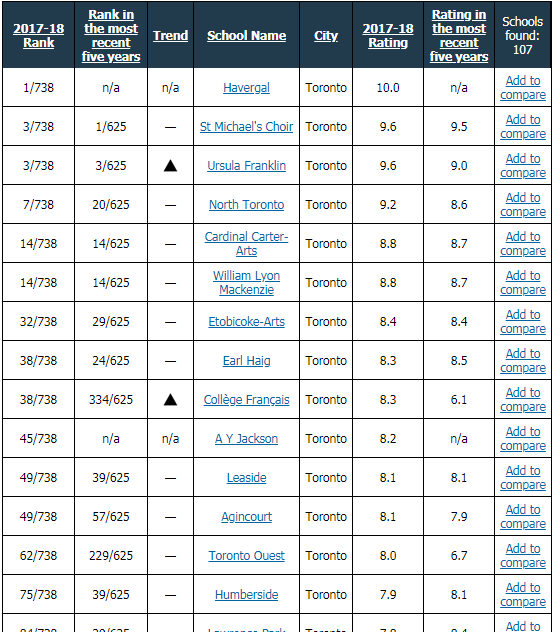Viewport: 552px width, 632px height.
Task: Open the A Y Jackson school page
Action: coord(247,439)
